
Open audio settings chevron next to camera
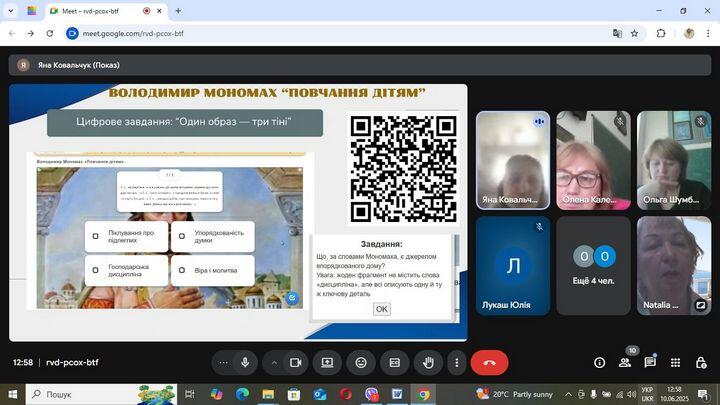tap(274, 363)
